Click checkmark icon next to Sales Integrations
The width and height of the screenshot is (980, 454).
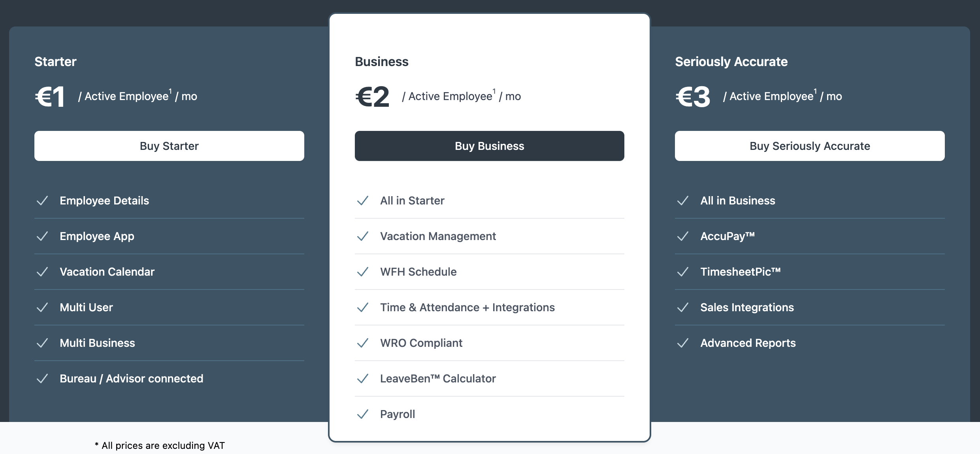coord(683,307)
